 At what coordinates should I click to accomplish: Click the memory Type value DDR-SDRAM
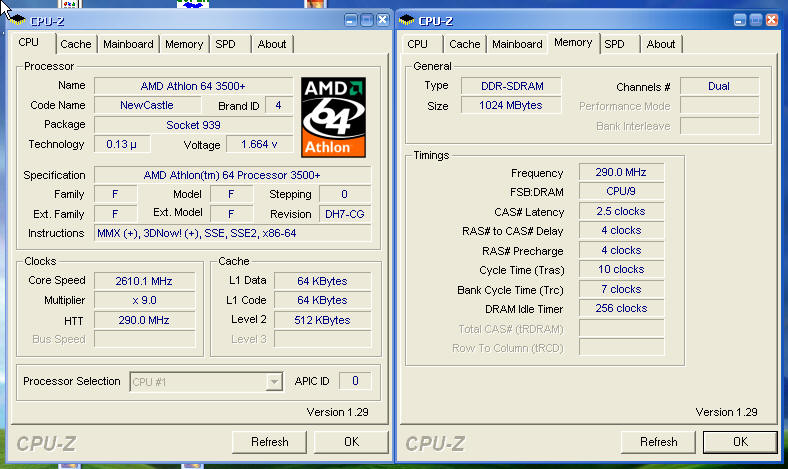(511, 86)
